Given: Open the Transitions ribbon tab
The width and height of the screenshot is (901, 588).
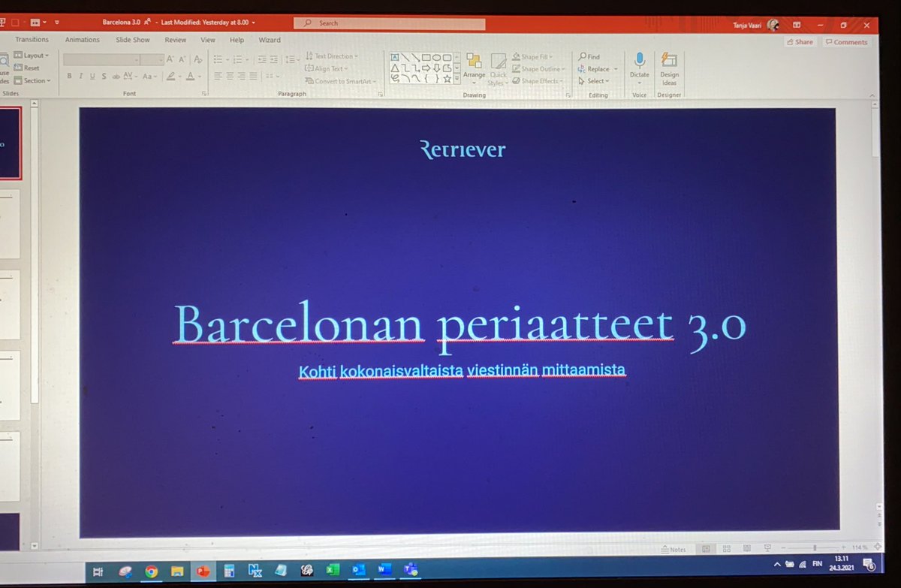Looking at the screenshot, I should point(32,40).
